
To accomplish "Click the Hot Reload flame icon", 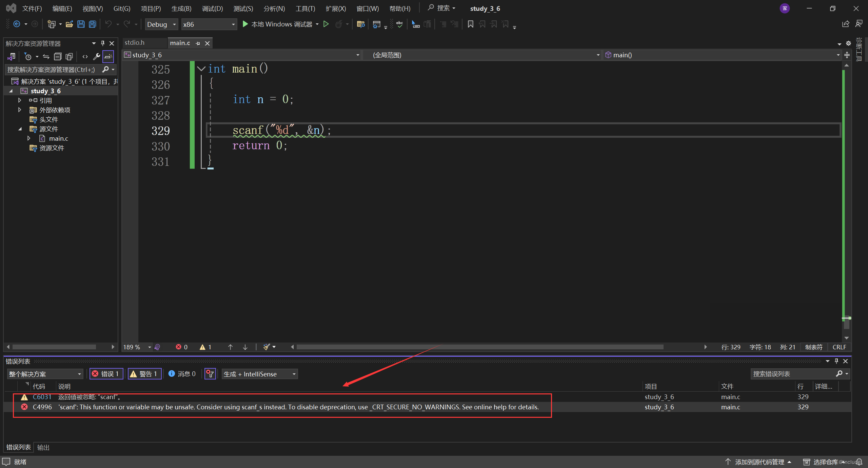I will pos(338,24).
